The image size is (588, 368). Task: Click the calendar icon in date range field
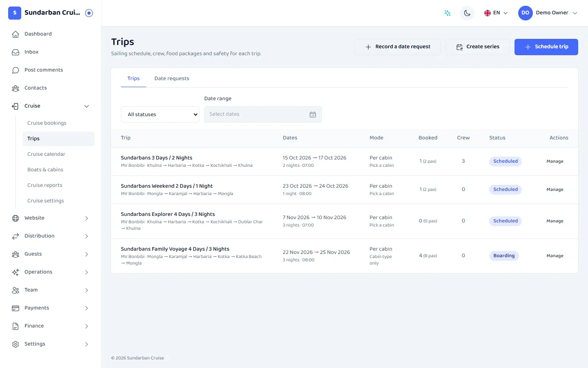click(x=313, y=114)
